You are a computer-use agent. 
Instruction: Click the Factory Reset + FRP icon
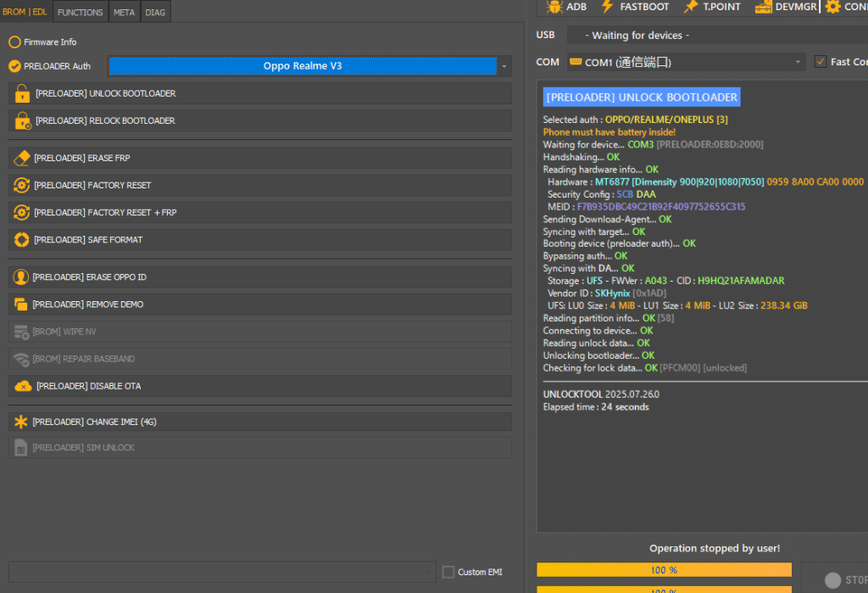21,212
